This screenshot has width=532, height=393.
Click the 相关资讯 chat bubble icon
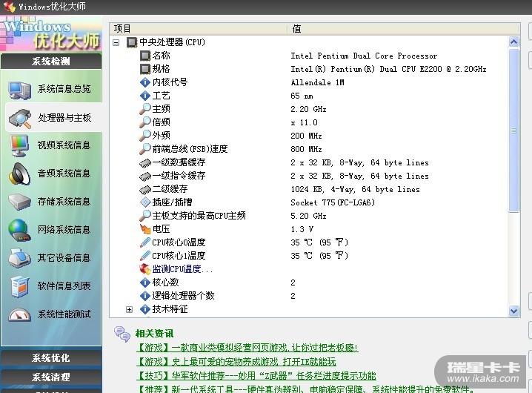(122, 334)
